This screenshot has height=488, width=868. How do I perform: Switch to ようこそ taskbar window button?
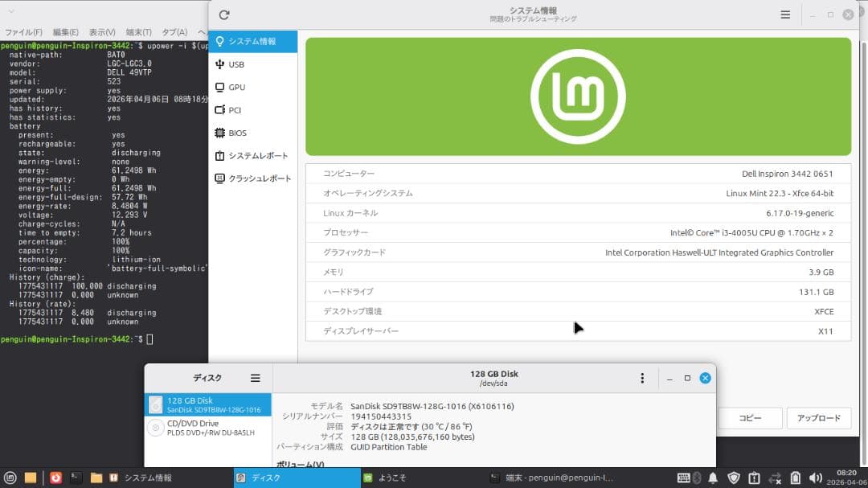[x=424, y=478]
